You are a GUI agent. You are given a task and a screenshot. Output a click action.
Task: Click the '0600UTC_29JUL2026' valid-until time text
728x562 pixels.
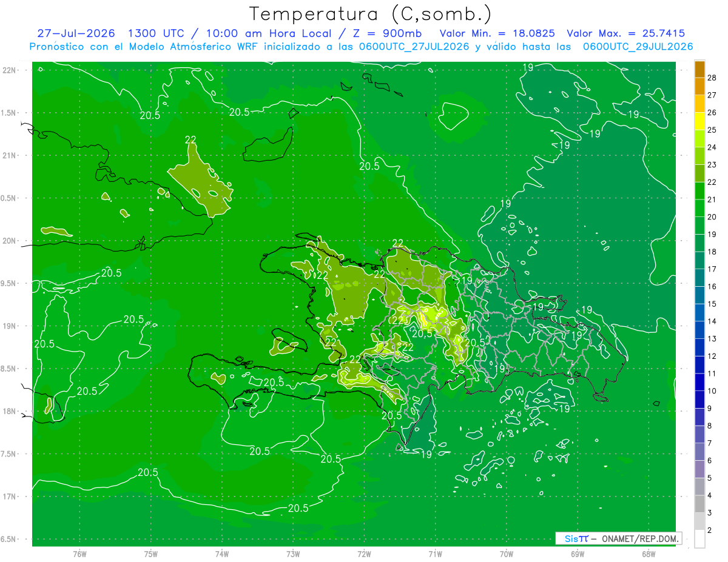point(638,47)
